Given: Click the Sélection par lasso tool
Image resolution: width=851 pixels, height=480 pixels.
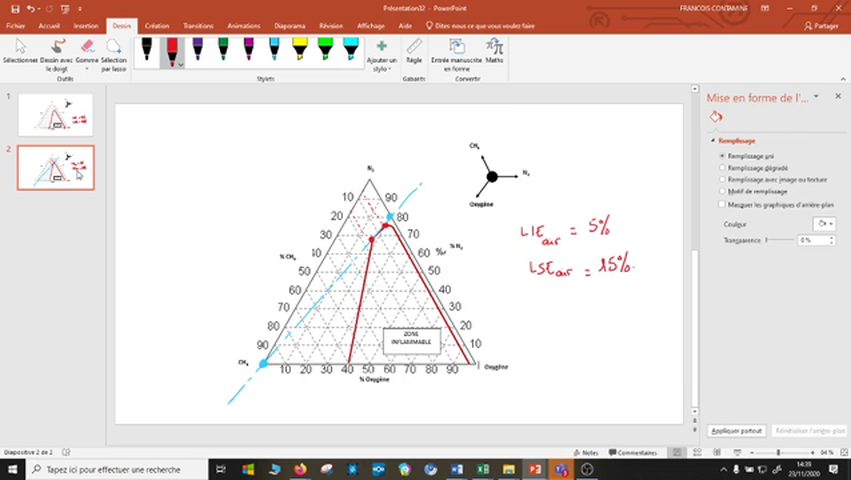Looking at the screenshot, I should pos(113,48).
